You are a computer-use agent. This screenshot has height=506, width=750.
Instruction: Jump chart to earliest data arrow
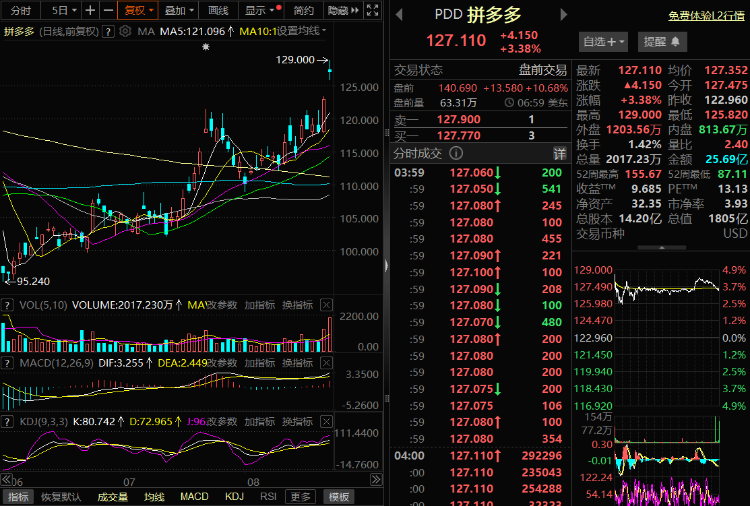(6, 479)
